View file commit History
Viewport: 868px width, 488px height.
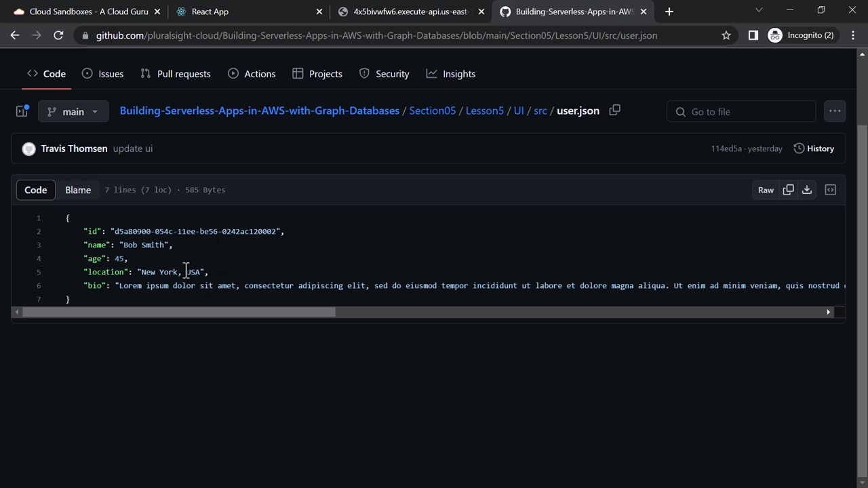(814, 148)
